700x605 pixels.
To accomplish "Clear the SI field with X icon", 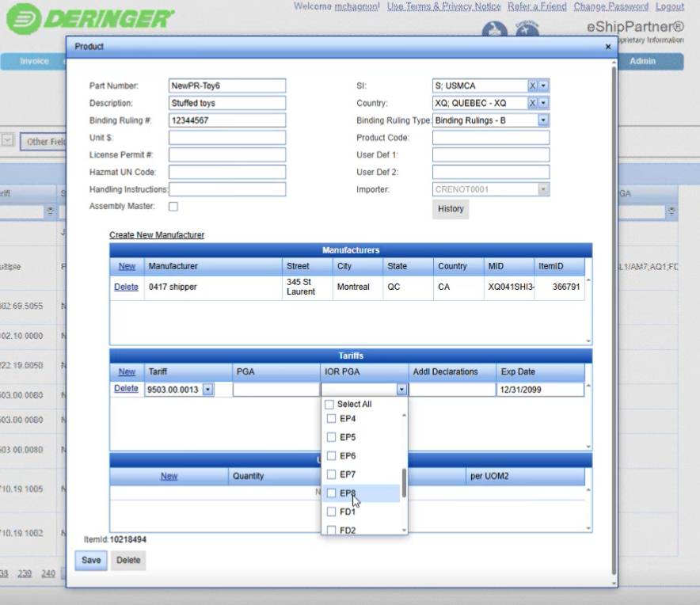I will point(533,86).
